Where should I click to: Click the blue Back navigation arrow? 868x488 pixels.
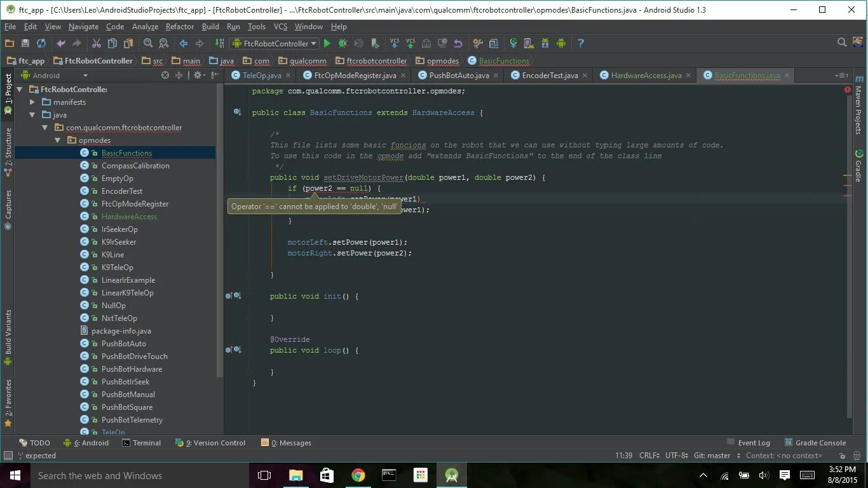click(184, 43)
